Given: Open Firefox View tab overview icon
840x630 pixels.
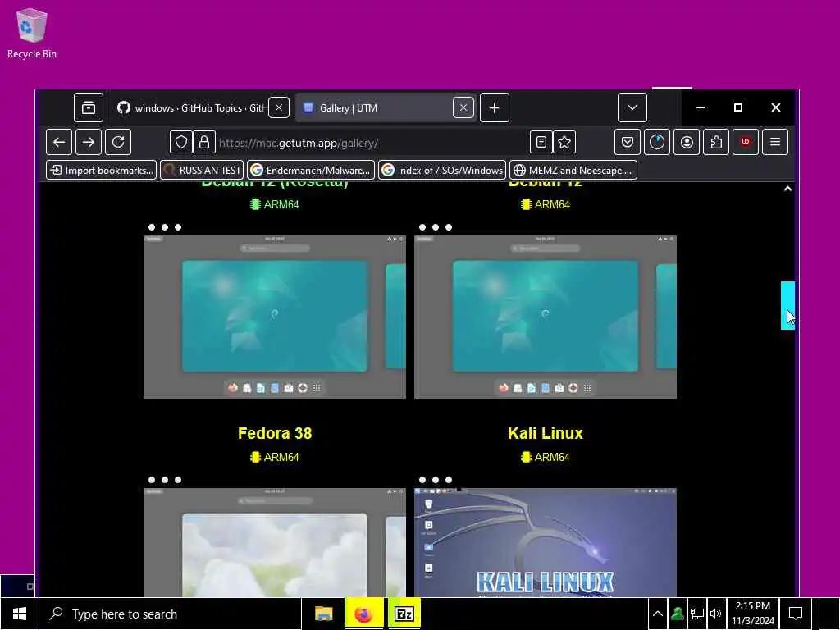Looking at the screenshot, I should click(89, 107).
